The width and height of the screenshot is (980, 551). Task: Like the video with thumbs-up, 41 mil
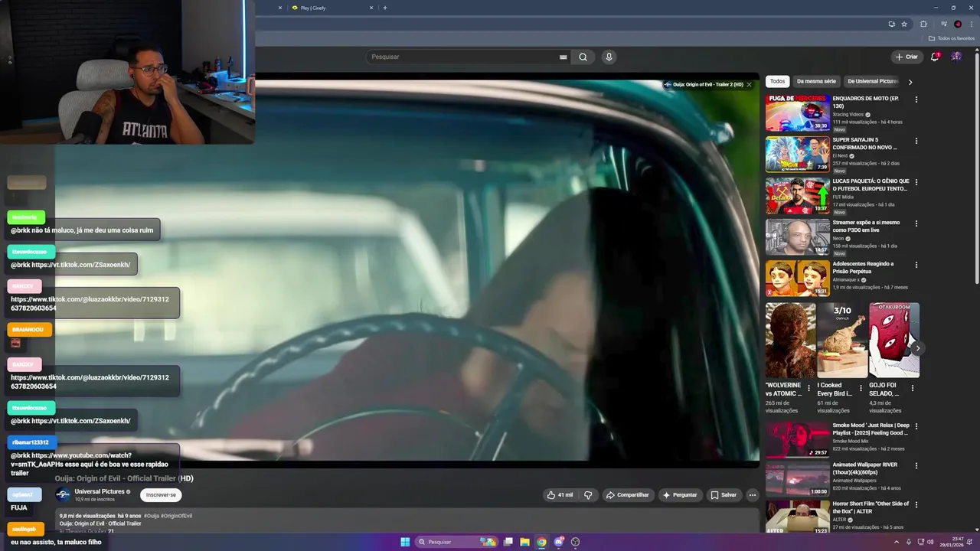[x=560, y=495]
